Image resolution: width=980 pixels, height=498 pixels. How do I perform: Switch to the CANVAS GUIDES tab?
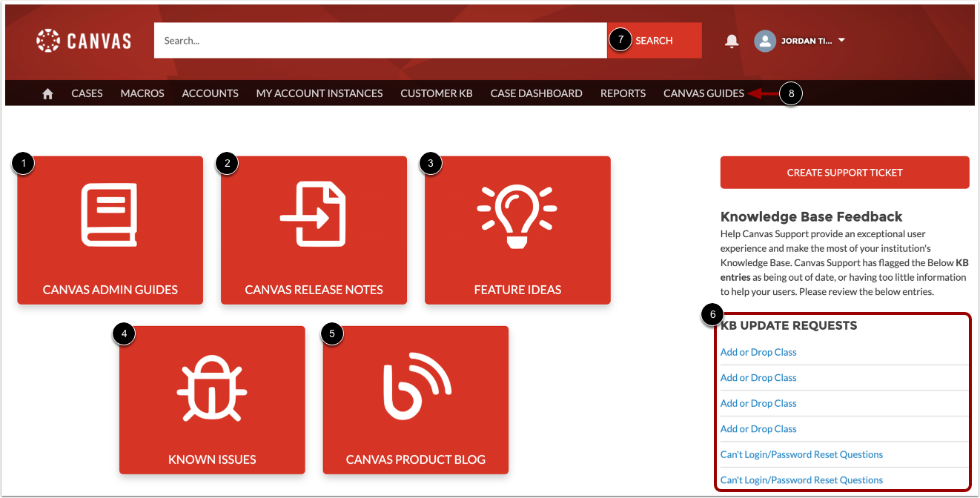[x=703, y=93]
